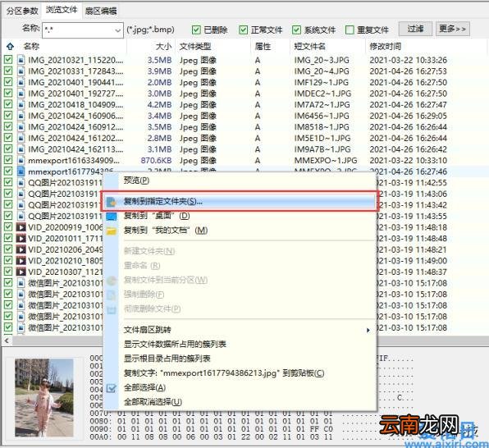489x448 pixels.
Task: Uncheck IMG_20210424_161202 file row checkbox
Action: 8,138
